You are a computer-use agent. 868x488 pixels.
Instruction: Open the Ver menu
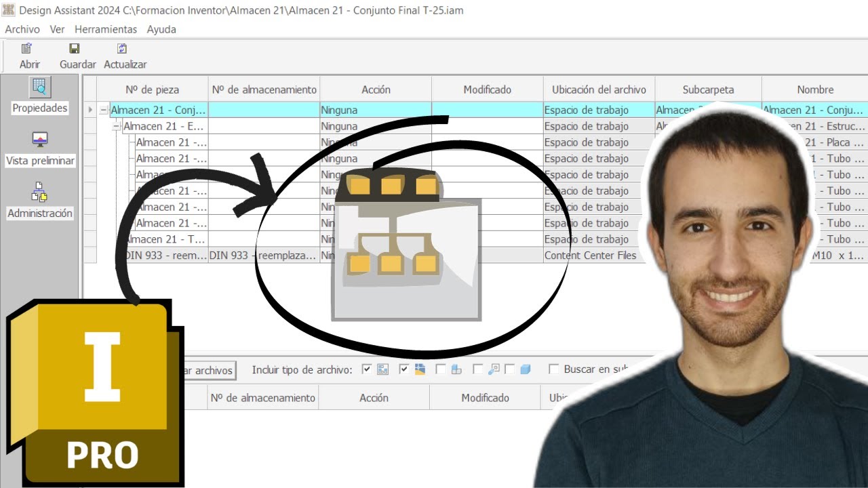pyautogui.click(x=58, y=29)
